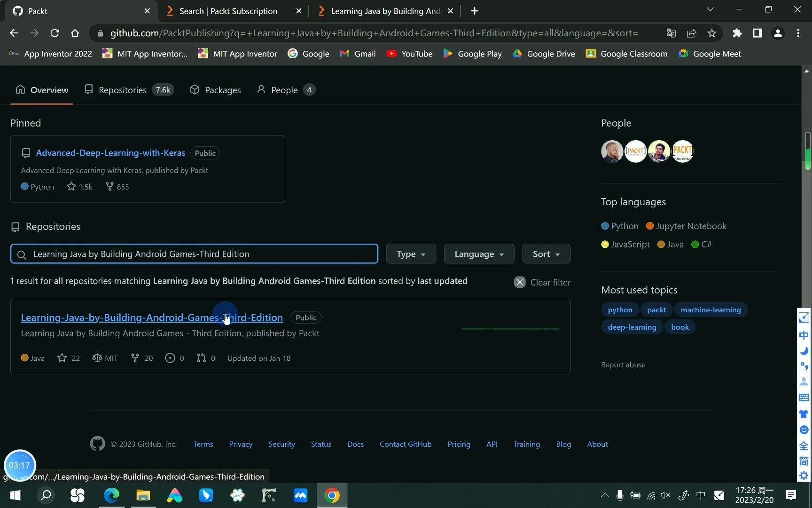The height and width of the screenshot is (508, 812).
Task: Toggle the browser side panel
Action: pos(757,33)
